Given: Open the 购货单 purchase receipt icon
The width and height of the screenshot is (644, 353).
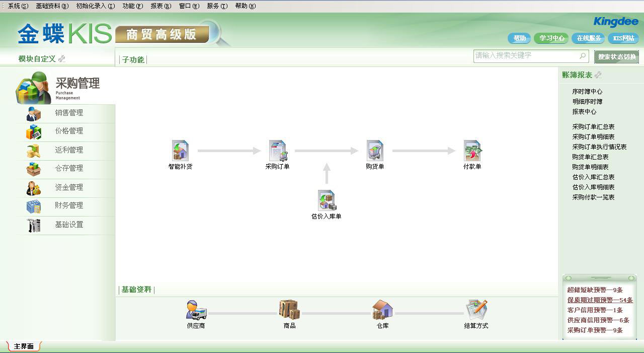Looking at the screenshot, I should coord(375,151).
